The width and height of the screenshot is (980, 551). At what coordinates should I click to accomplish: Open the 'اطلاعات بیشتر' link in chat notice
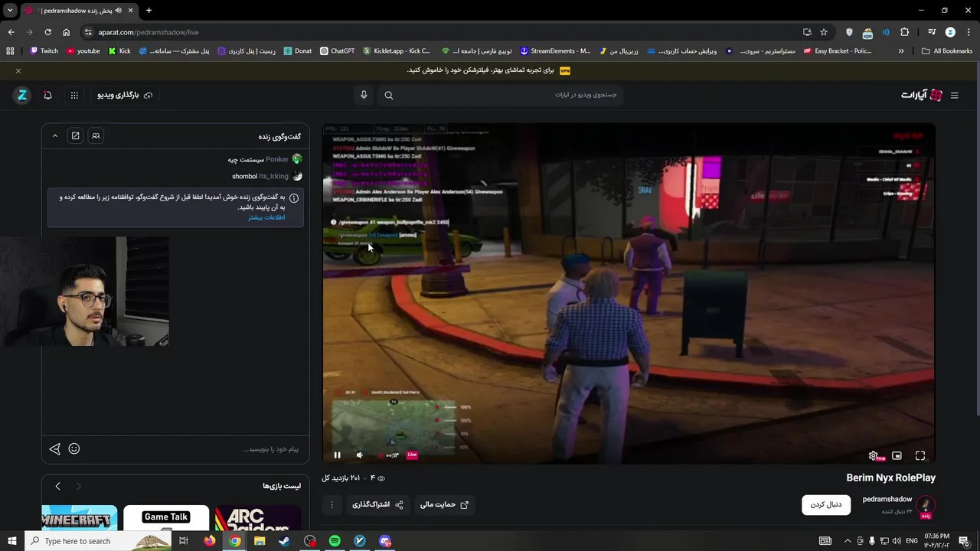(266, 217)
